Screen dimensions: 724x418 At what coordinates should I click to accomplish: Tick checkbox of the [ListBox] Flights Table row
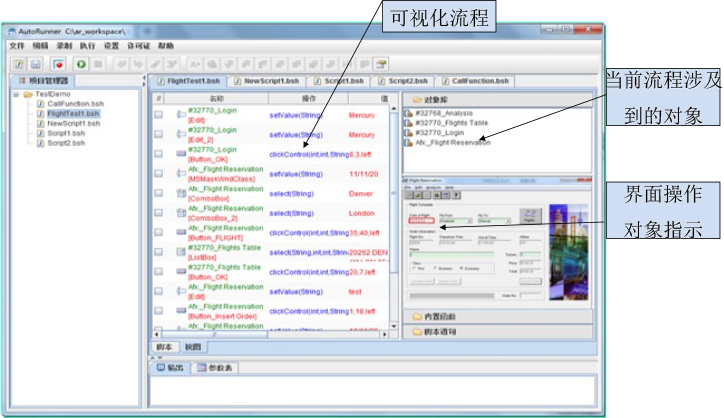159,251
